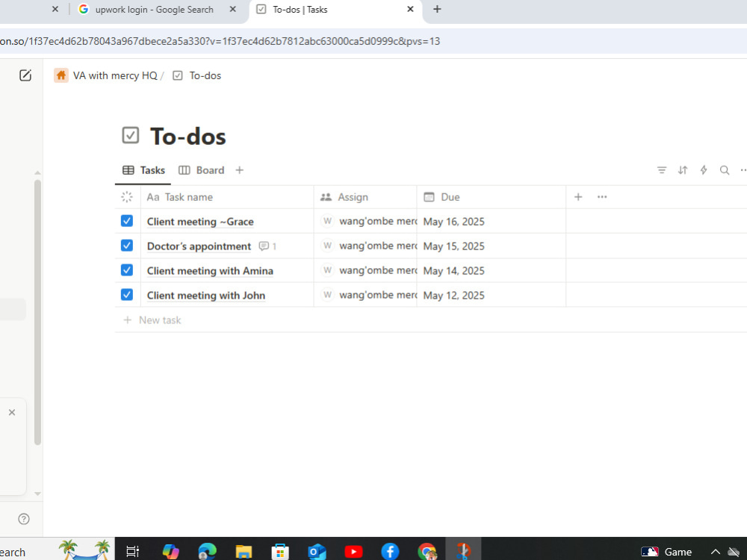Click the sidebar scrollbar down arrow
The width and height of the screenshot is (747, 560).
[x=37, y=494]
